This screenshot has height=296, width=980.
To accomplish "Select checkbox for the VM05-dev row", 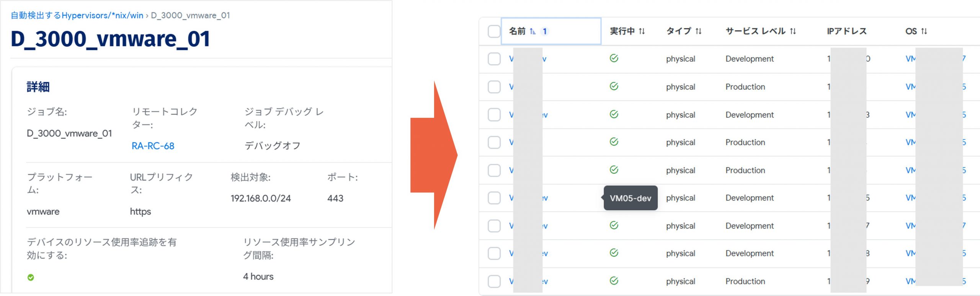I will [494, 198].
